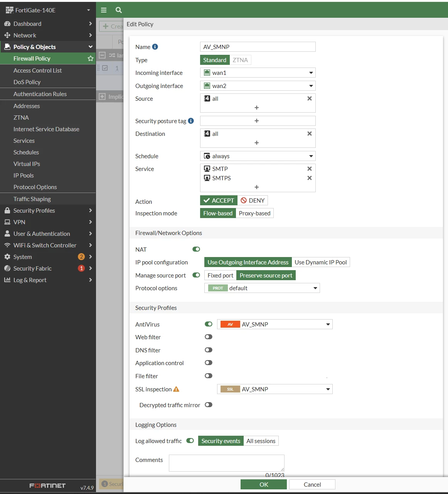
Task: Click OK to save policy
Action: click(x=264, y=484)
